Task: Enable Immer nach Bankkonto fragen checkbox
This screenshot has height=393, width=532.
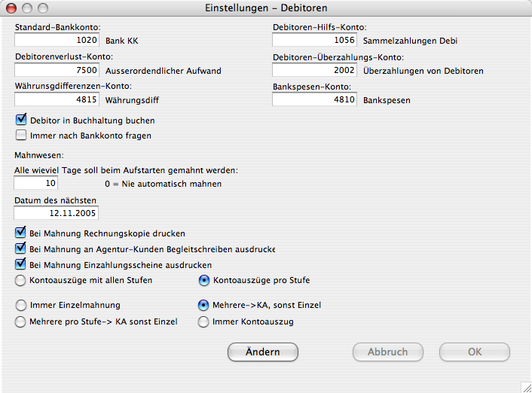Action: coord(21,136)
